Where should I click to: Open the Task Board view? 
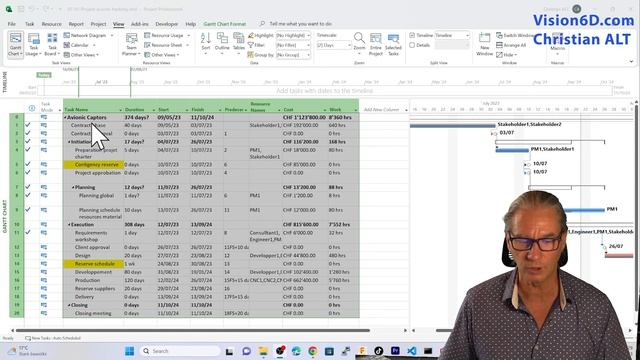coord(52,44)
